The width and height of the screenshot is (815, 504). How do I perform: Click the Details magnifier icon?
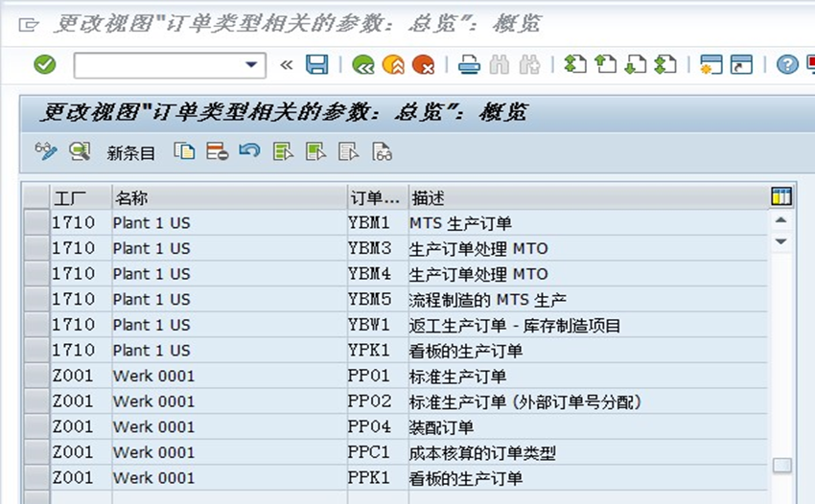(80, 151)
